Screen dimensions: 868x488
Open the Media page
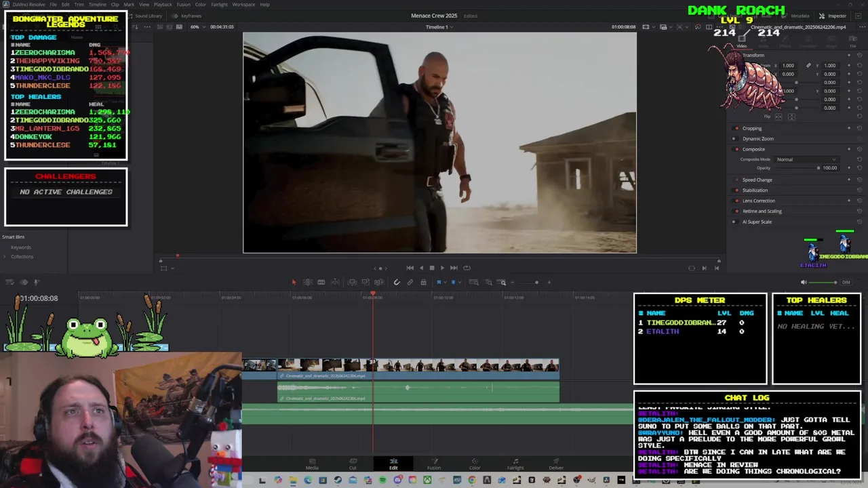[312, 464]
